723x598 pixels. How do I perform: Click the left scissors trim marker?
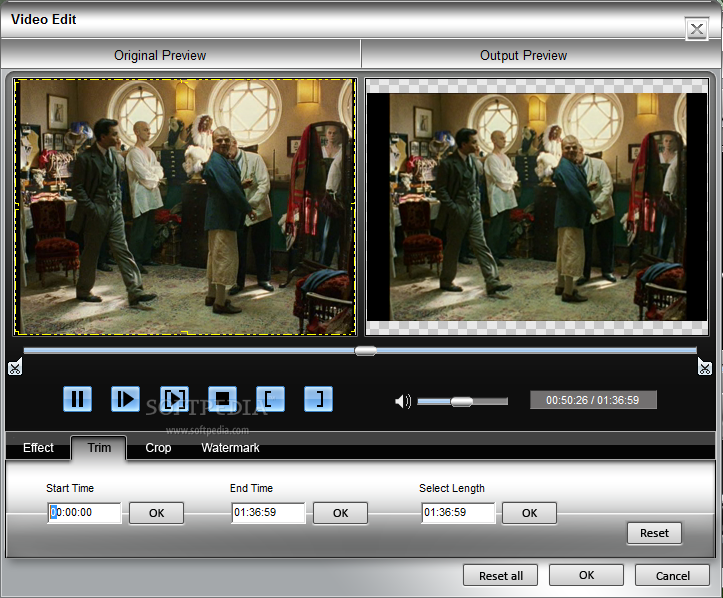tap(15, 367)
